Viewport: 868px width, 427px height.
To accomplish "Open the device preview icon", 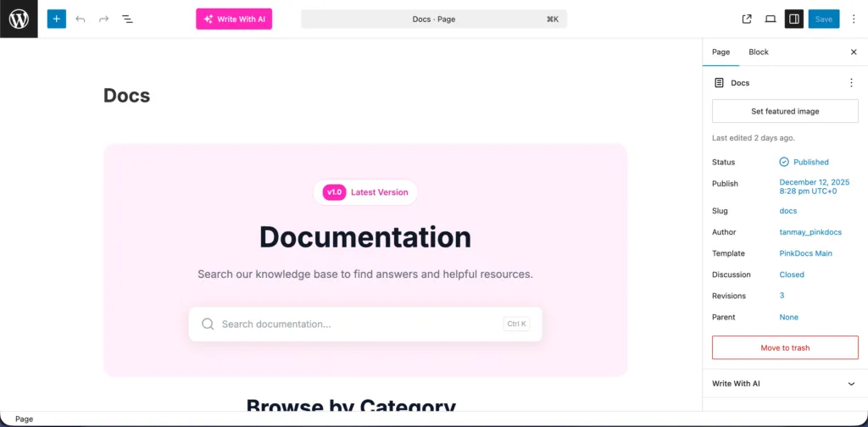I will (771, 19).
